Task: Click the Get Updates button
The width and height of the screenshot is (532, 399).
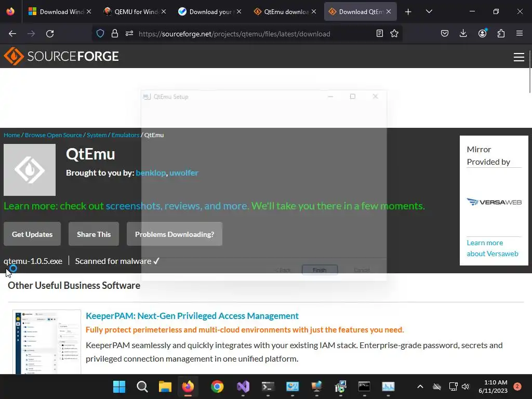Action: click(x=32, y=234)
